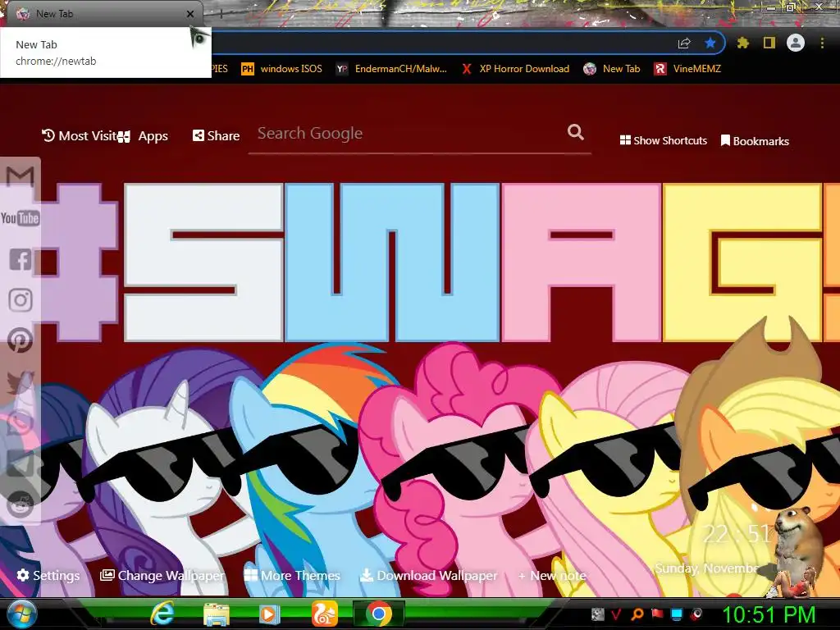Viewport: 840px width, 630px height.
Task: Launch Internet Explorer from taskbar
Action: [162, 614]
